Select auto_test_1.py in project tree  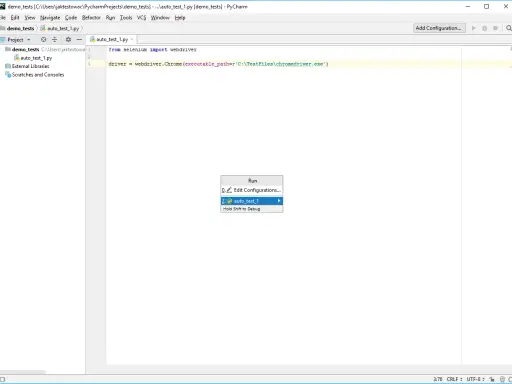pos(33,58)
